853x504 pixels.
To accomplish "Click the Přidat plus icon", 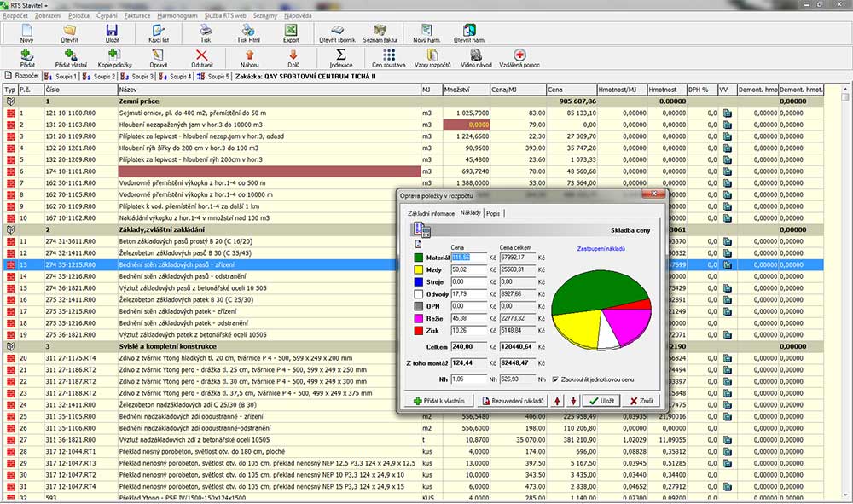I will click(26, 55).
